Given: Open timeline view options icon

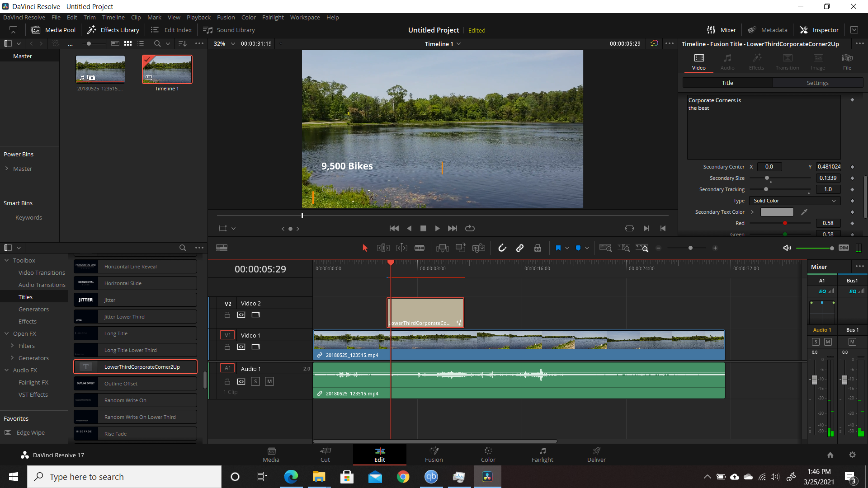Looking at the screenshot, I should tap(222, 248).
